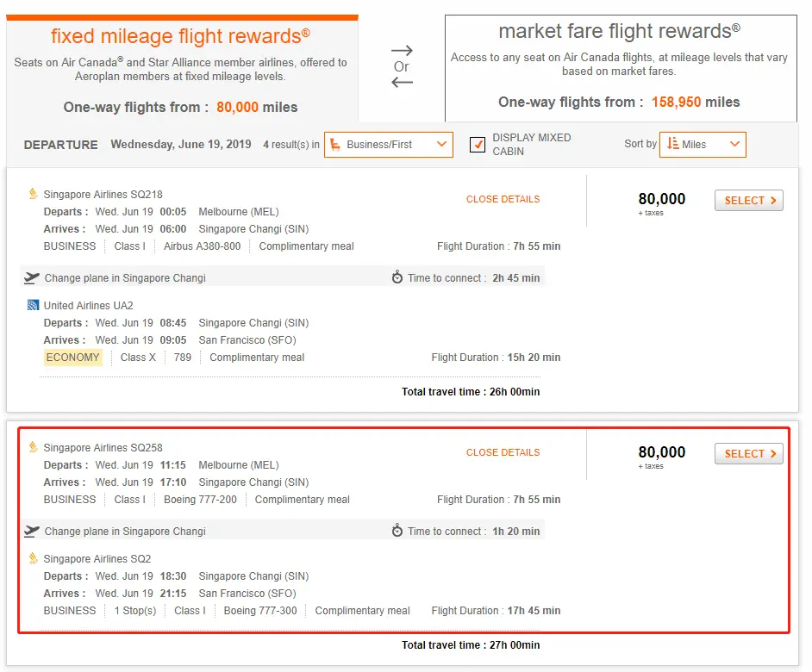
Task: Click the United Airlines logo beside UA2
Action: (x=33, y=305)
